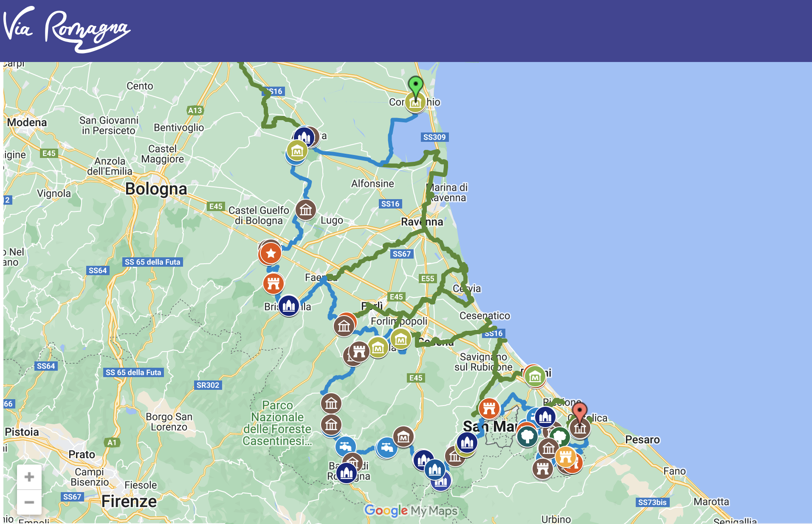
Task: Select the navy monument marker at Argenta
Action: point(304,137)
